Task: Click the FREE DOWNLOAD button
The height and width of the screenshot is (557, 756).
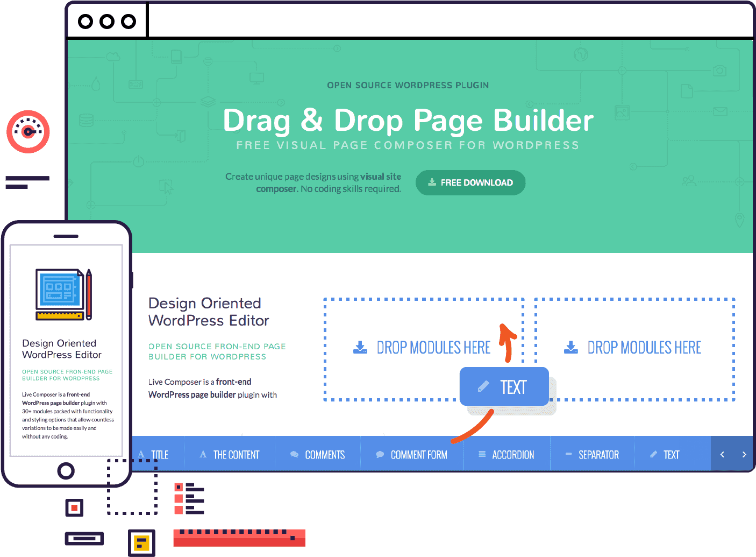Action: (x=470, y=182)
